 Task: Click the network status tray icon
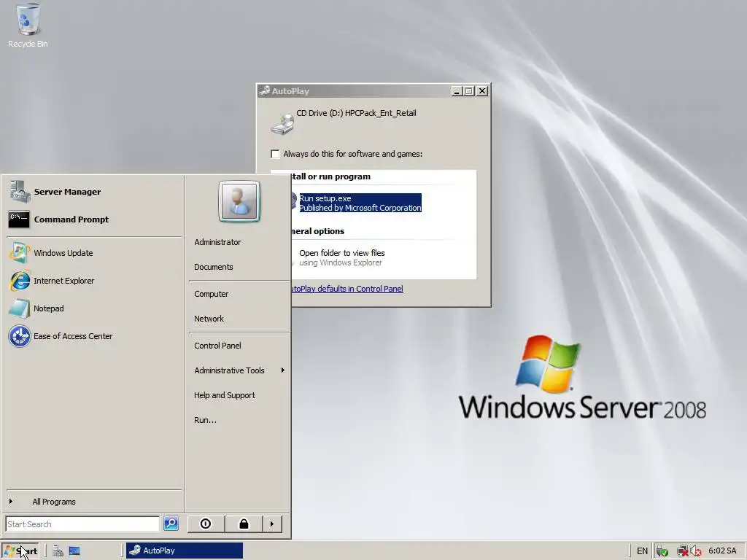point(682,551)
